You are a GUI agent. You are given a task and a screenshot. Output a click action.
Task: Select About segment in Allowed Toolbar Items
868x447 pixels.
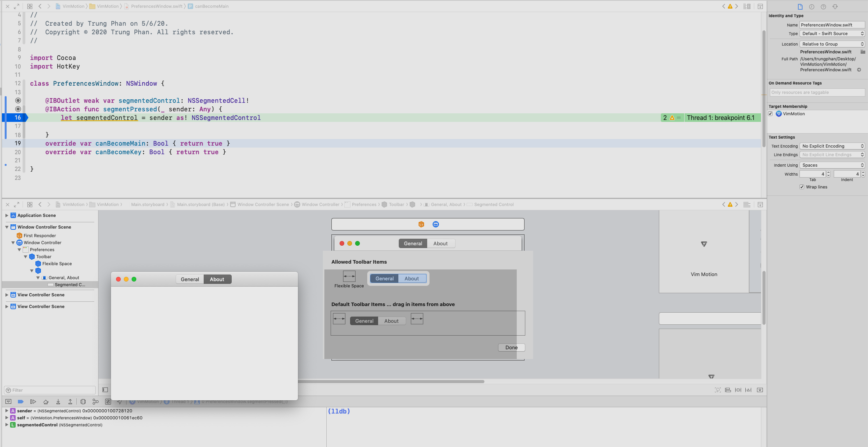[x=412, y=278]
